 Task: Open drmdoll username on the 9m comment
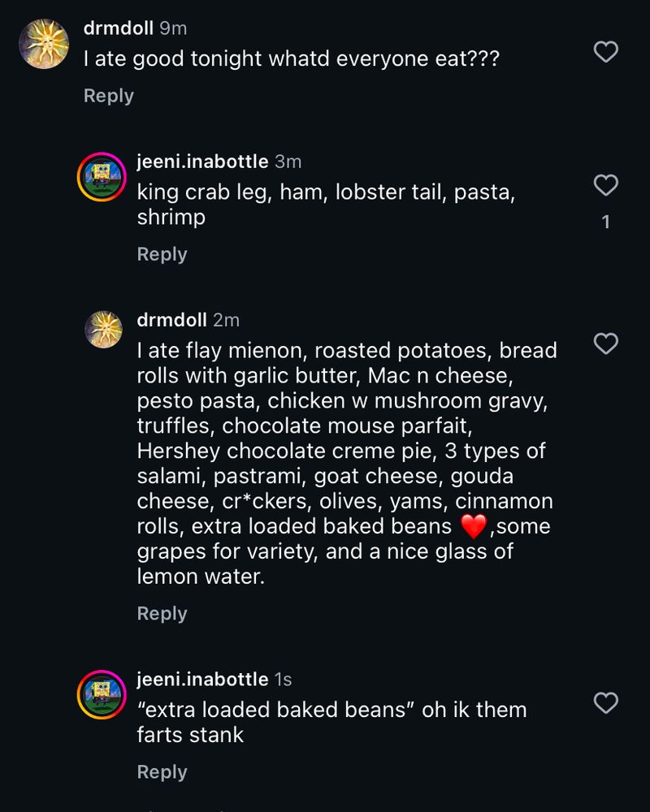119,28
